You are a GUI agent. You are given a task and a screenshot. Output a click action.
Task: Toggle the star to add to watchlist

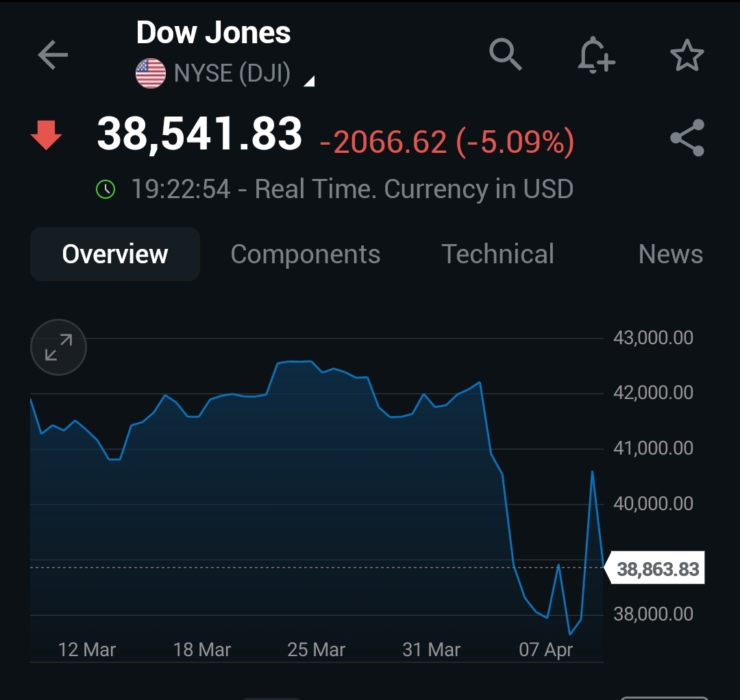click(x=687, y=56)
